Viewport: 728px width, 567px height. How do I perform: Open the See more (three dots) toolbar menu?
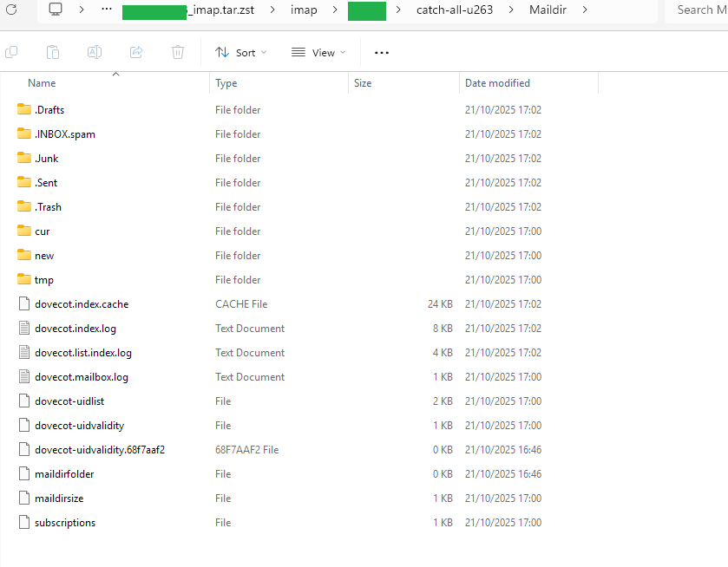point(382,52)
